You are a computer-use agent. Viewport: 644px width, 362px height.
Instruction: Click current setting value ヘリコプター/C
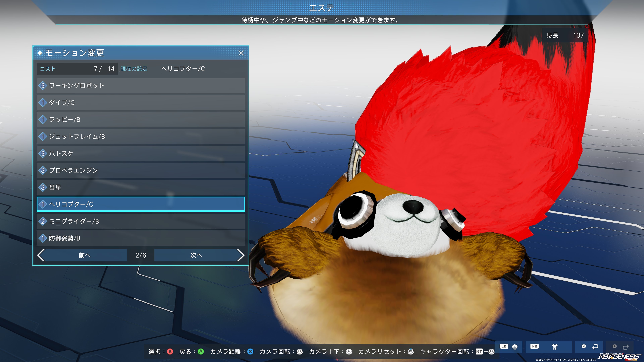tap(183, 69)
